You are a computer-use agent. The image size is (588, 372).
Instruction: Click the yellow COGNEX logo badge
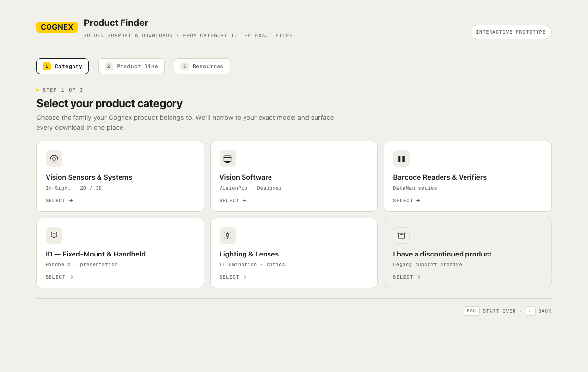coord(57,27)
